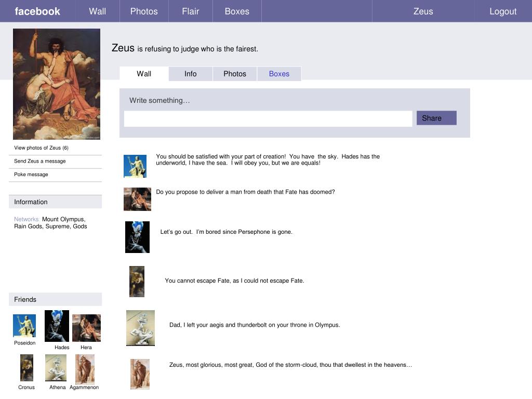
Task: Click the post text 'You should be satisfied with your part'
Action: coord(268,159)
